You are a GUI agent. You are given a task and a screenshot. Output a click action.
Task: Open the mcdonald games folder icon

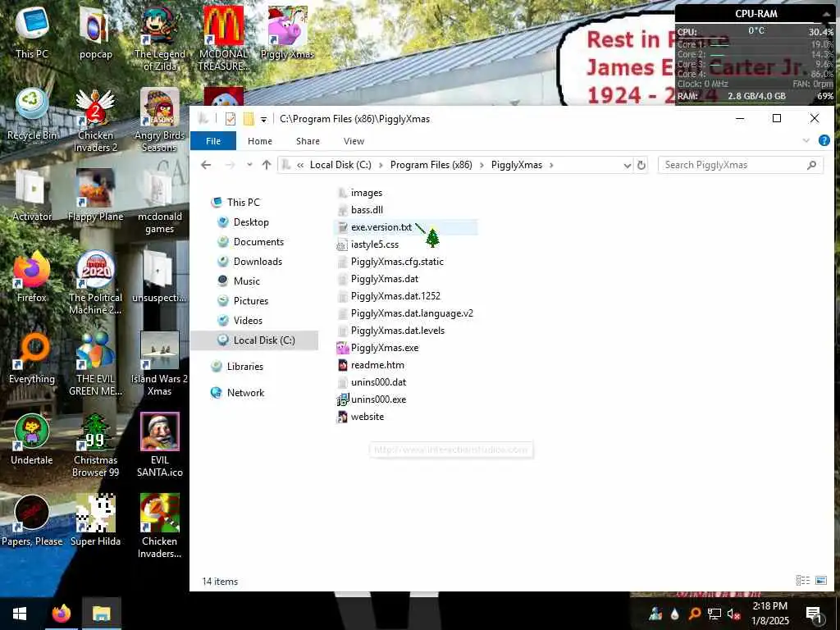tap(160, 202)
